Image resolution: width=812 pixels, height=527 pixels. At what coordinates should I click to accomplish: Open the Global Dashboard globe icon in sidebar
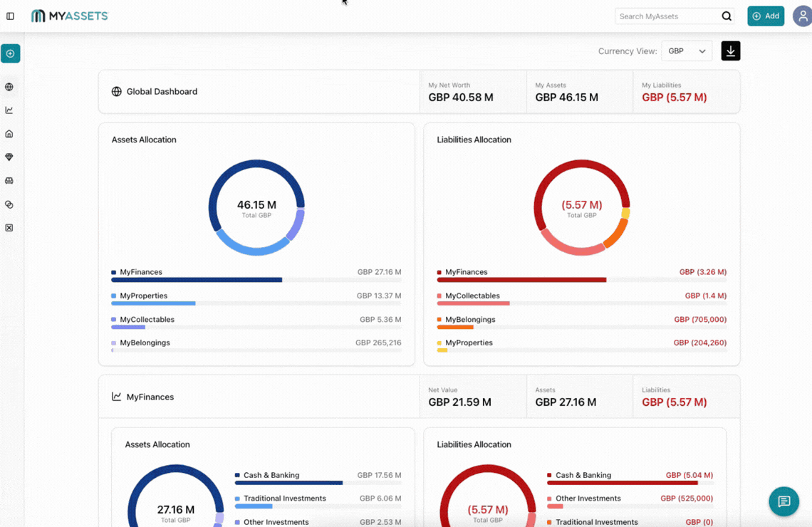10,86
